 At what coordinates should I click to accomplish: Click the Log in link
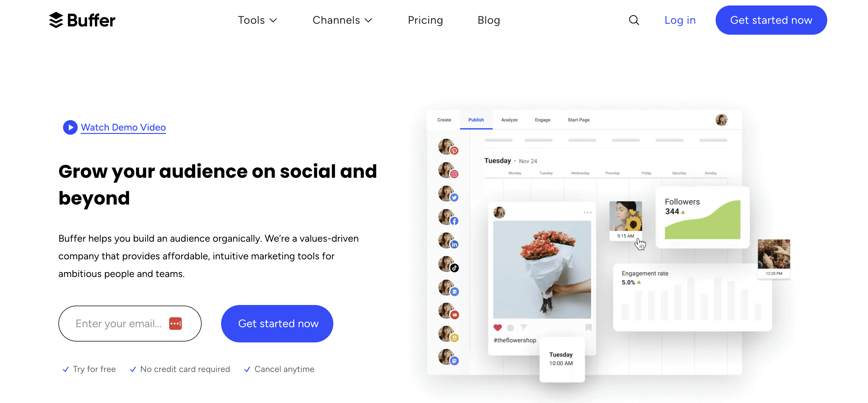[x=679, y=20]
